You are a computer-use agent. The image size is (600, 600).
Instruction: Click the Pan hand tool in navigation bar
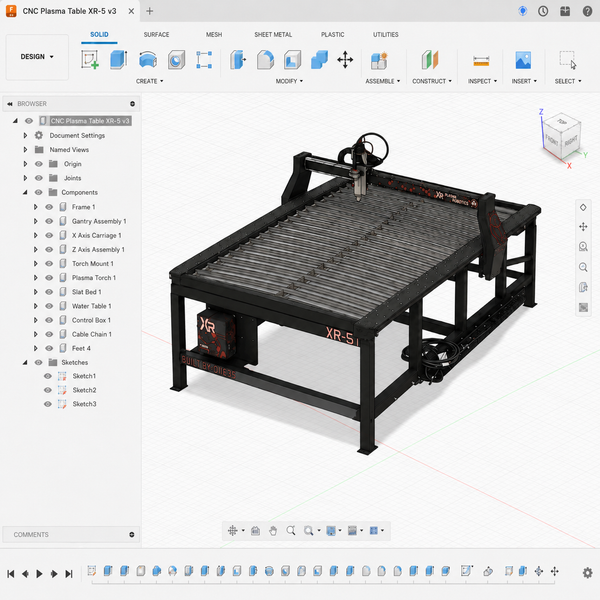coord(273,531)
